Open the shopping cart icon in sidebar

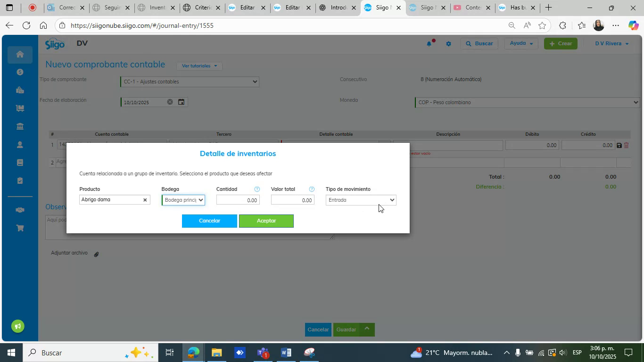pos(20,228)
